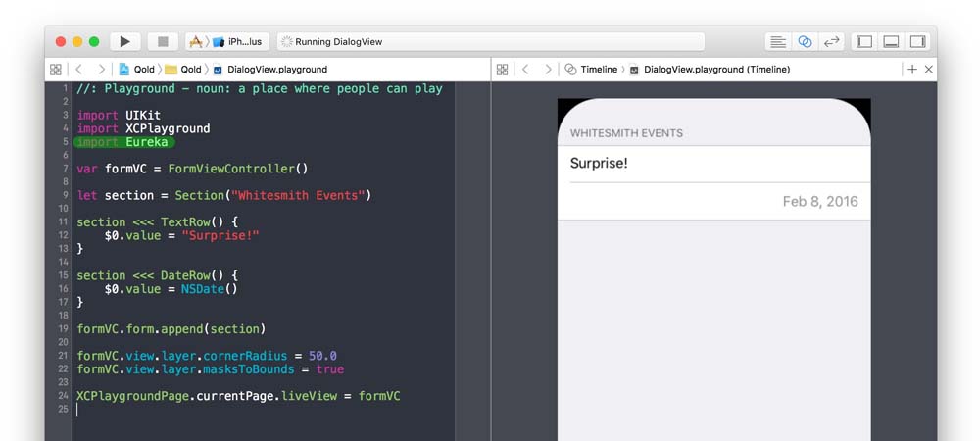Go forward in assistant editor history
980x441 pixels.
[x=548, y=70]
